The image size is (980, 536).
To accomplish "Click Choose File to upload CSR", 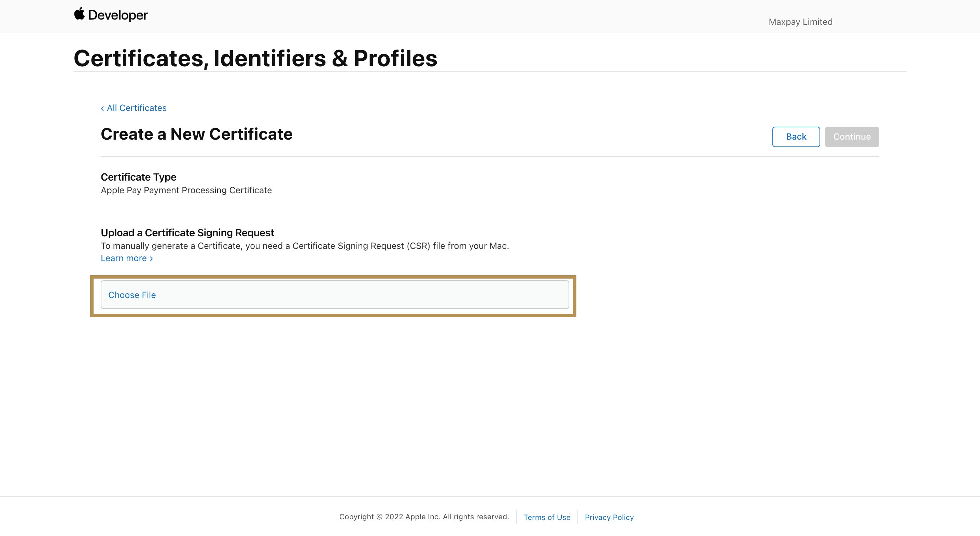I will [132, 295].
